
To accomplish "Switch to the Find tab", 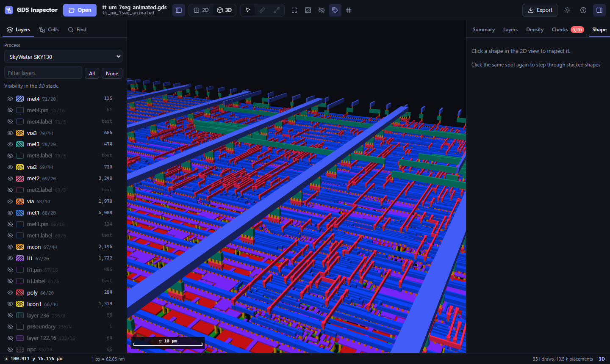I will [77, 30].
